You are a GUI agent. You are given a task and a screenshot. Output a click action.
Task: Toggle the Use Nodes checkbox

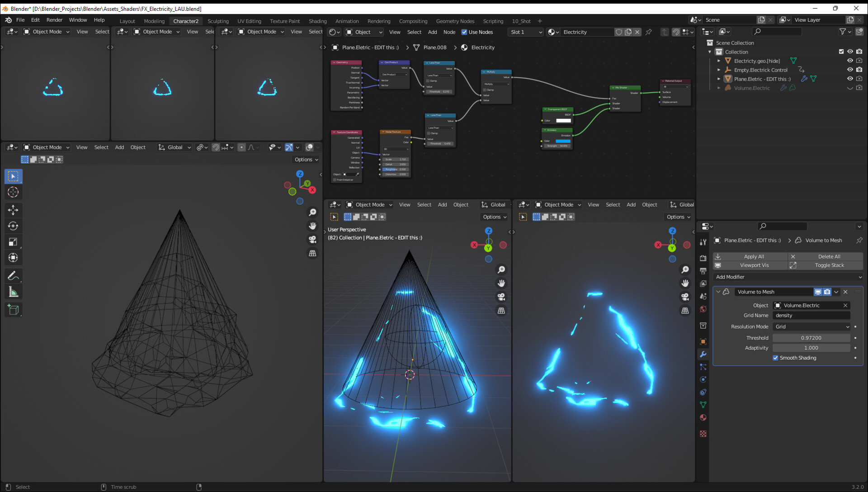(x=464, y=32)
